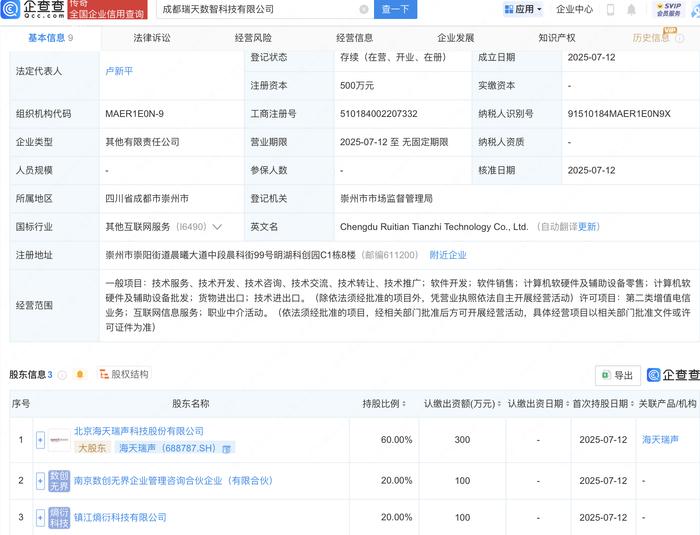Click 镇江熵衍科技 shareholder logo icon
700x535 pixels.
pos(59,518)
